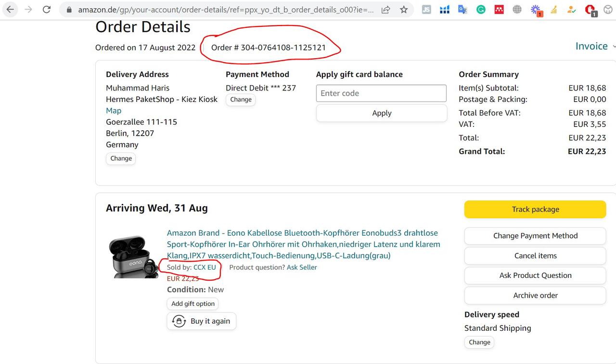This screenshot has width=616, height=364.
Task: Click the yellow Track package button
Action: tap(535, 209)
